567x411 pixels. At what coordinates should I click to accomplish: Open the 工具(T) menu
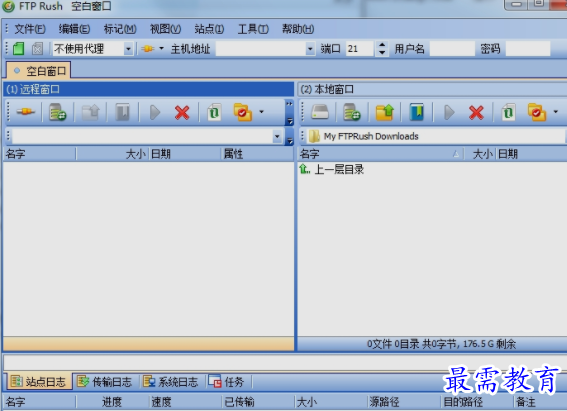pos(253,29)
